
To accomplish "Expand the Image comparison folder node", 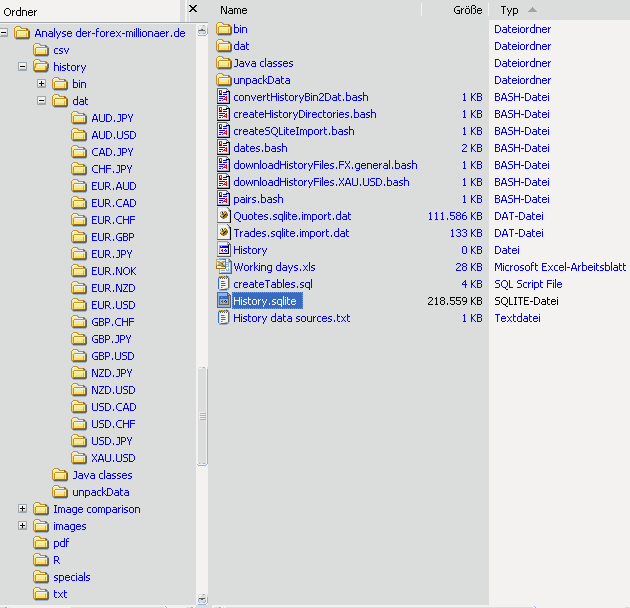I will [22, 509].
